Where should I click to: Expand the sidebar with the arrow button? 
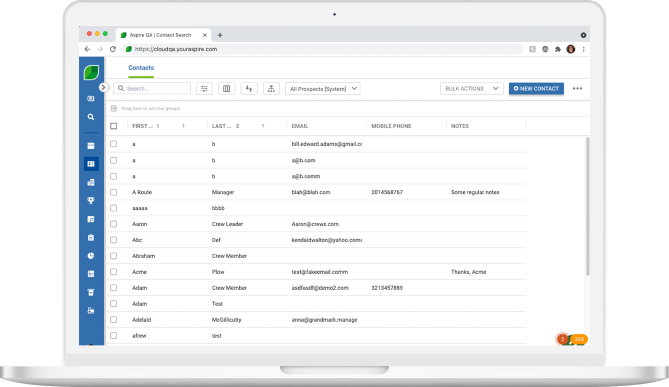tap(103, 87)
